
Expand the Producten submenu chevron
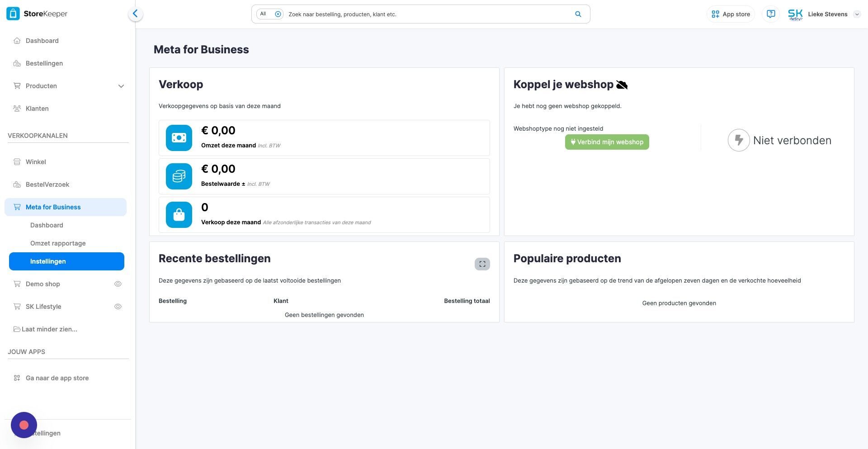point(121,86)
